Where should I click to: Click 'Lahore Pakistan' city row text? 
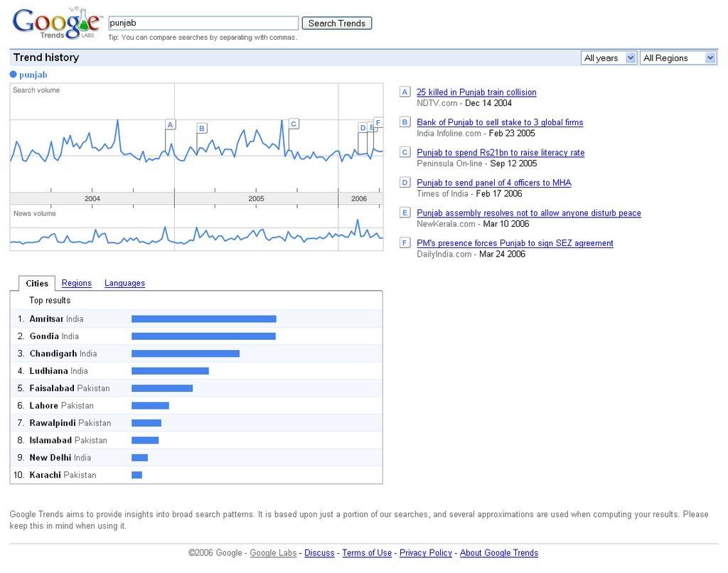pyautogui.click(x=61, y=406)
